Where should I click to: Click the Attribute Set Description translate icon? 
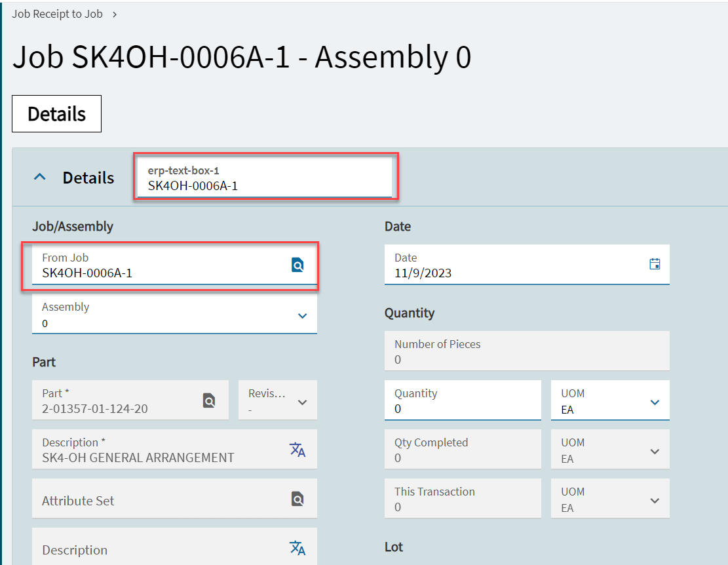(297, 548)
